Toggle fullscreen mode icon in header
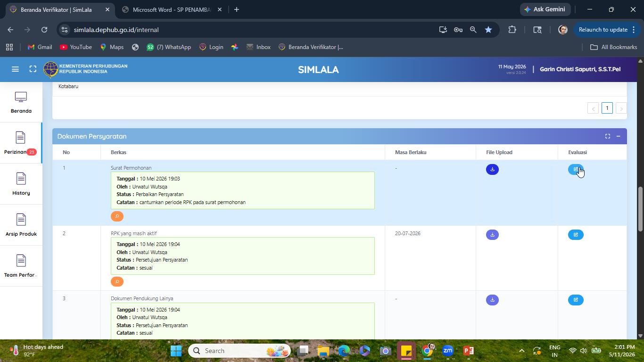This screenshot has height=362, width=644. point(33,69)
